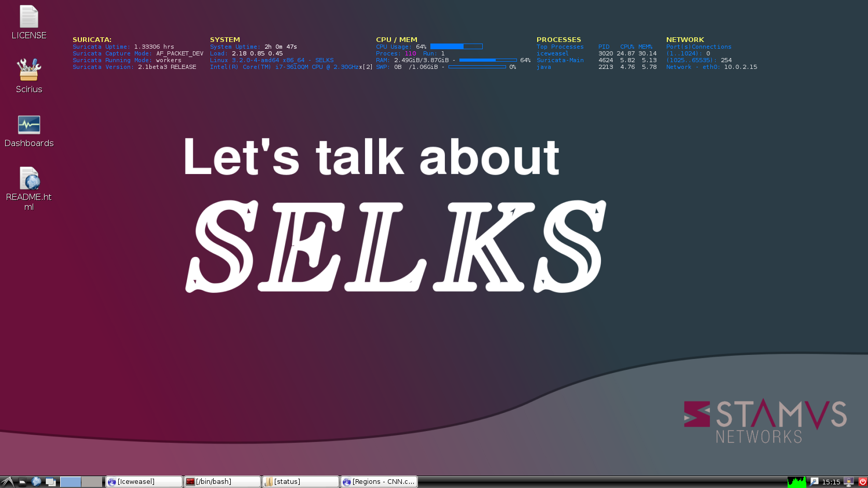The height and width of the screenshot is (488, 868).
Task: Click the 'Suricata-Main' process row
Action: tap(596, 60)
